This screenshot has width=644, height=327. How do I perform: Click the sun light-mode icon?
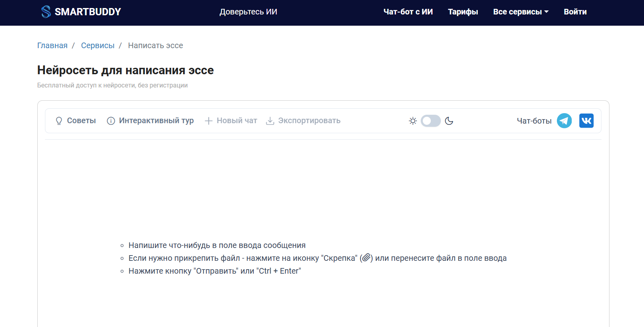click(x=413, y=121)
